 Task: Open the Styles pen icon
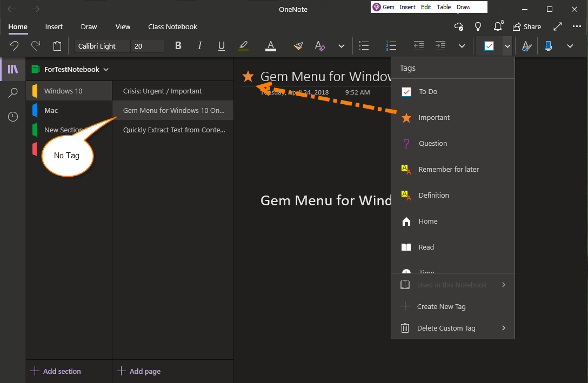(526, 46)
